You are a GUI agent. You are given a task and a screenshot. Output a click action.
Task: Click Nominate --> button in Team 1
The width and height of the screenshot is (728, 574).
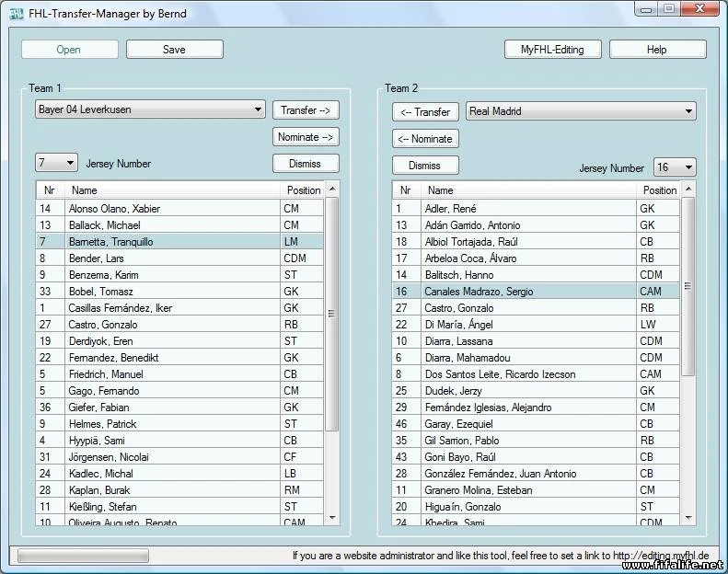306,137
